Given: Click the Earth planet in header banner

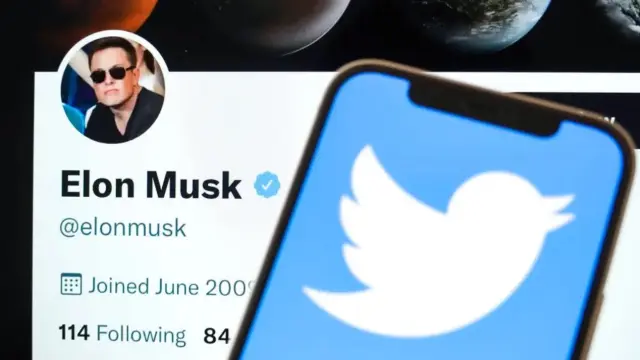Looking at the screenshot, I should (482, 22).
